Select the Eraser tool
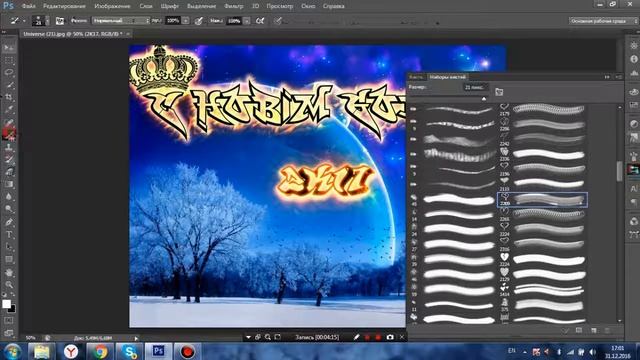640x360 pixels. [9, 172]
